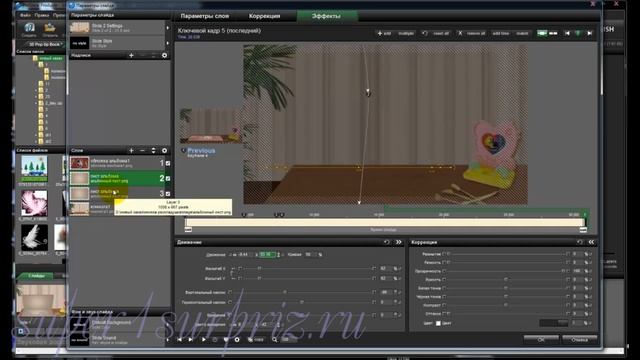Toggle Масштаб X keyframe checkbox
This screenshot has width=640, height=360.
pyautogui.click(x=240, y=269)
